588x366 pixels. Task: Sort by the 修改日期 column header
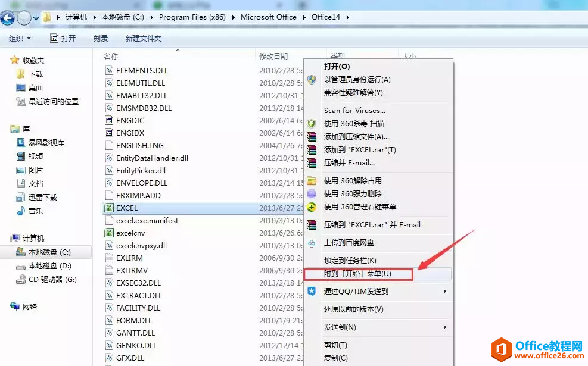(x=273, y=56)
